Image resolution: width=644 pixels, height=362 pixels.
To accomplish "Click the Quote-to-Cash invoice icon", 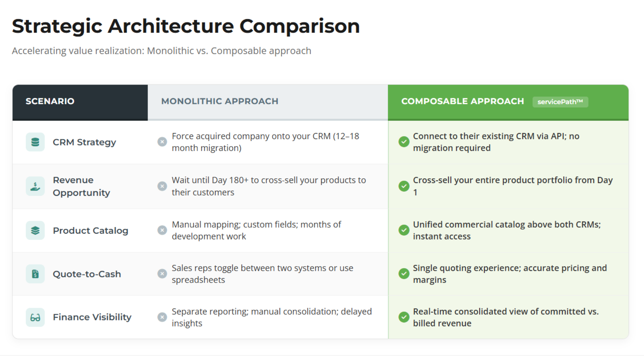I will (35, 274).
